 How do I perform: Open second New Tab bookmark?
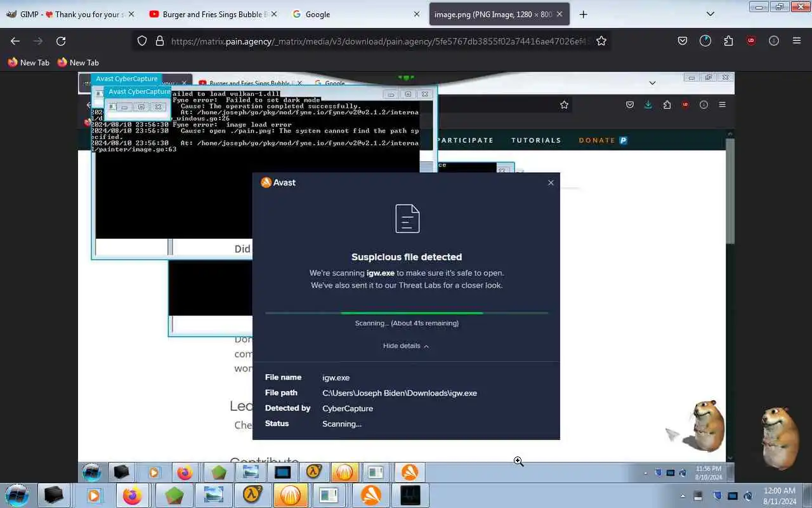78,62
